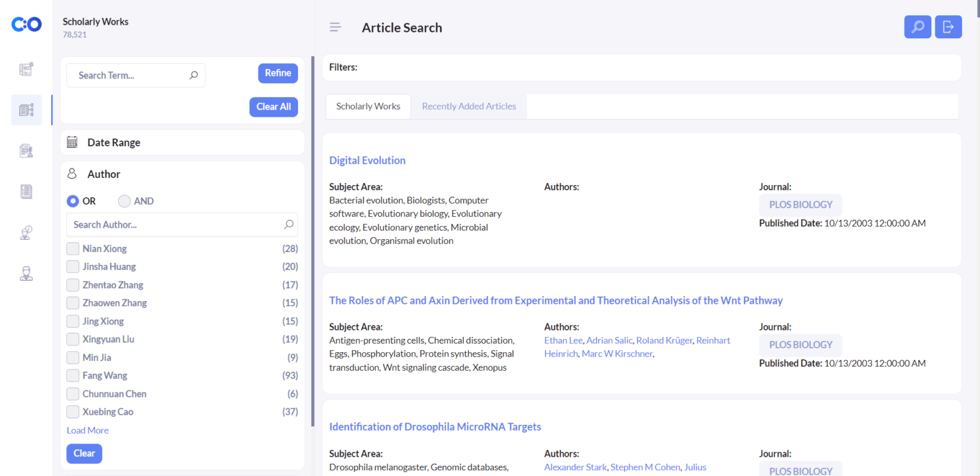The image size is (980, 476).
Task: Open the bottom person sidebar icon
Action: coord(26,274)
